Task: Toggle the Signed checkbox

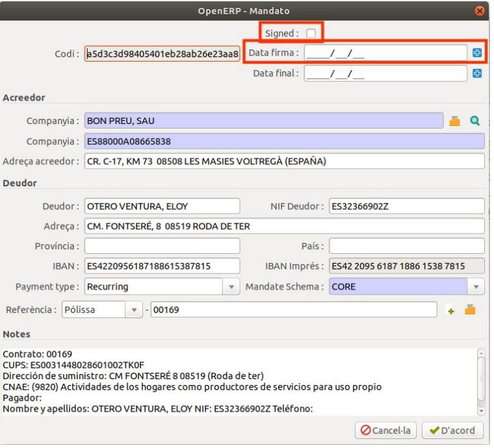Action: pyautogui.click(x=311, y=32)
